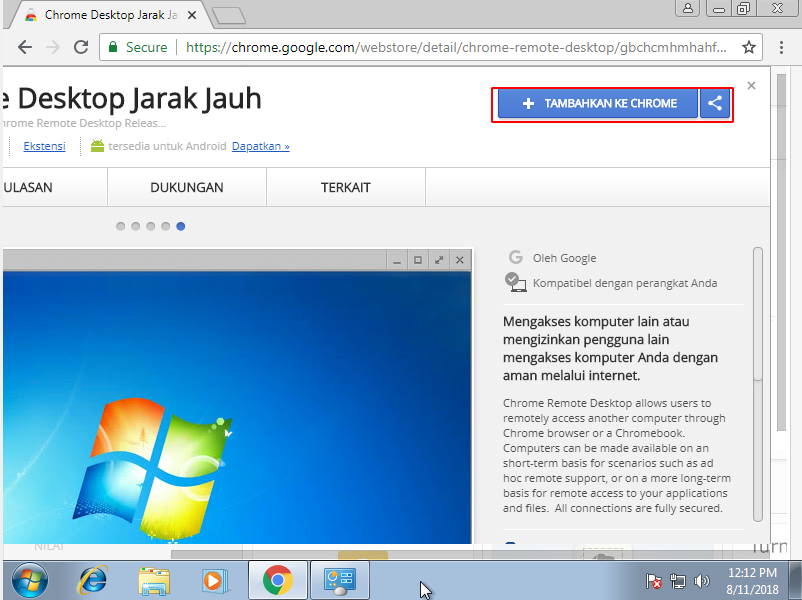Click the 'Dapatkan »' link

coord(260,145)
